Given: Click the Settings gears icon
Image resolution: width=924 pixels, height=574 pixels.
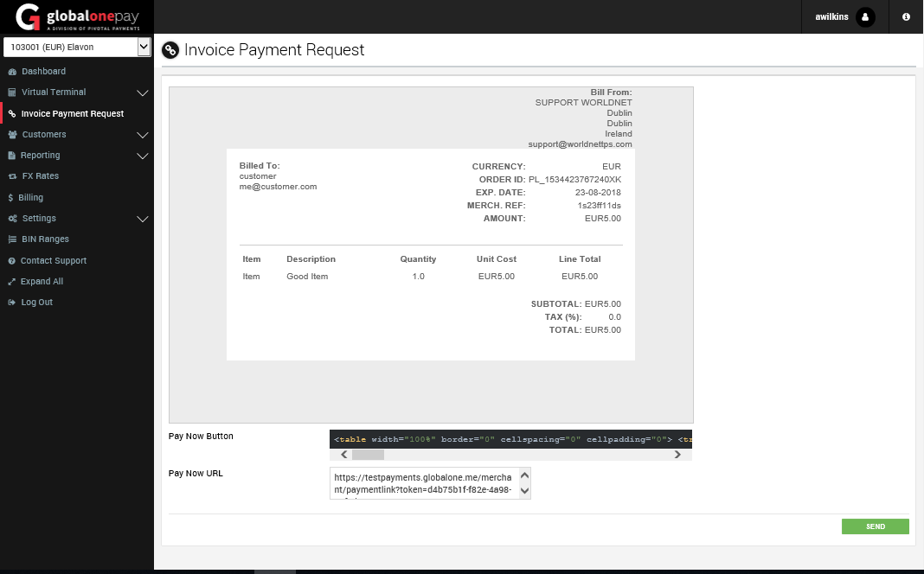Looking at the screenshot, I should coord(12,219).
